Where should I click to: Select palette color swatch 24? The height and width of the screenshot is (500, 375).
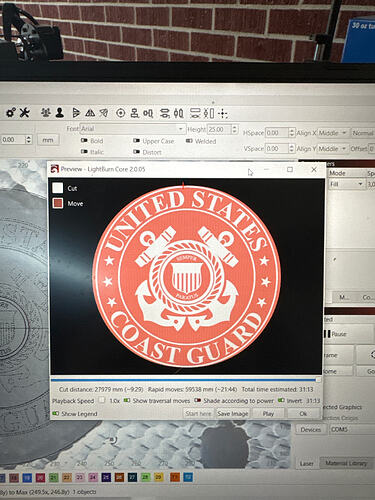click(93, 478)
